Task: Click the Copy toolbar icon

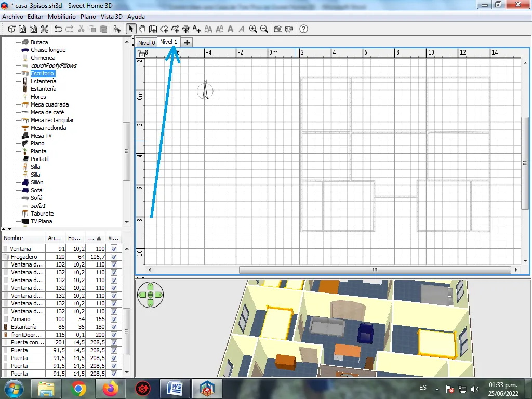Action: coord(92,29)
